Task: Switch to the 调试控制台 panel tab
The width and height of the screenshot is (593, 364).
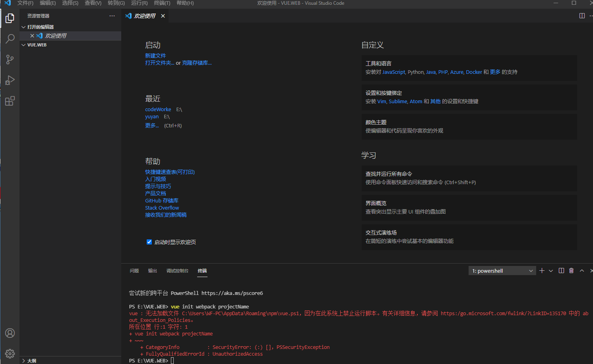Action: (177, 271)
